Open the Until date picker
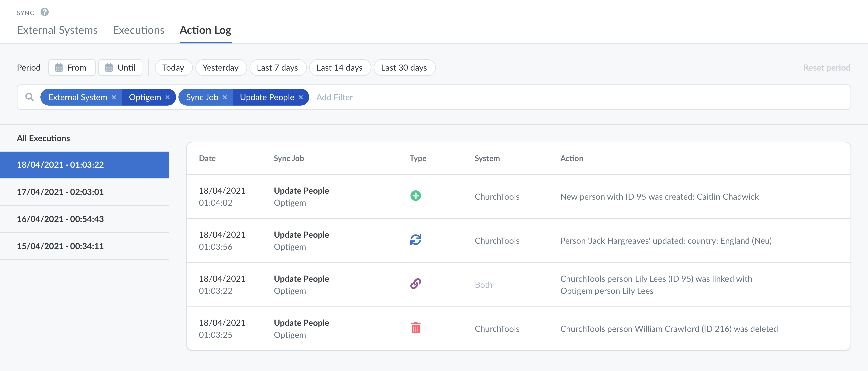868x371 pixels. tap(120, 68)
